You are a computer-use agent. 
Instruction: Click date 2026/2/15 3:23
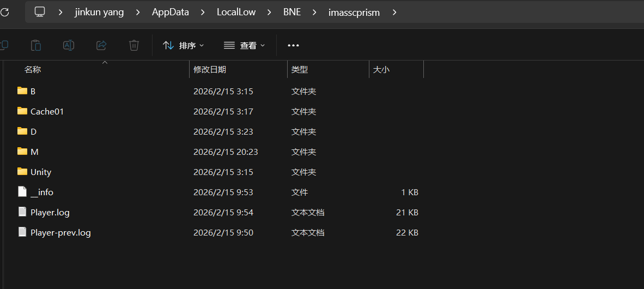coord(223,131)
